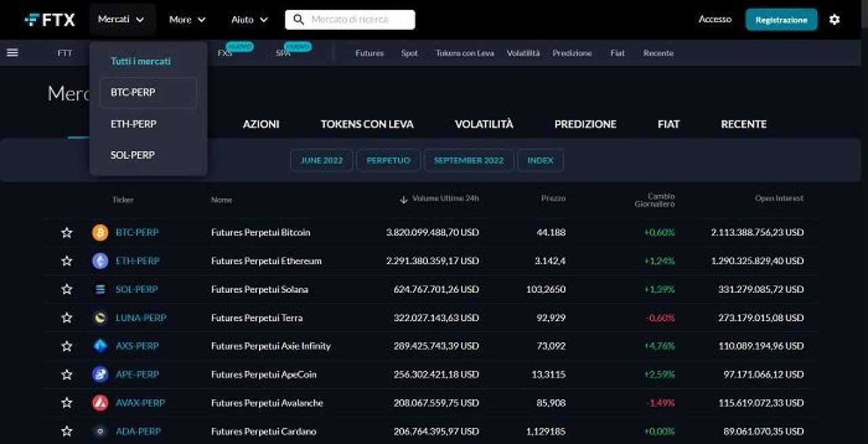
Task: Open the PREDIZIONE tab
Action: [x=585, y=124]
